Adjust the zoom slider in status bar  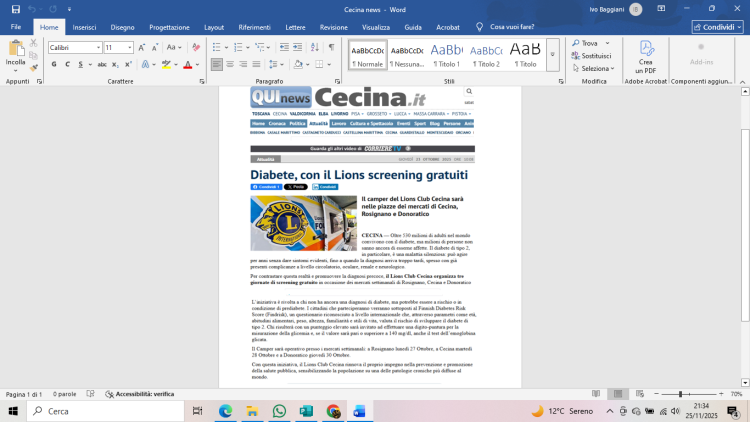680,394
